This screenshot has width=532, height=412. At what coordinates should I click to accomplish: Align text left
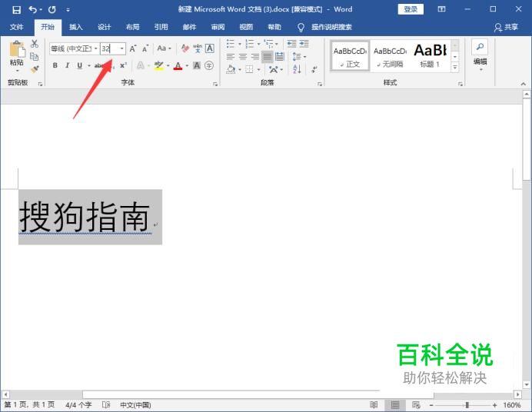(x=231, y=57)
